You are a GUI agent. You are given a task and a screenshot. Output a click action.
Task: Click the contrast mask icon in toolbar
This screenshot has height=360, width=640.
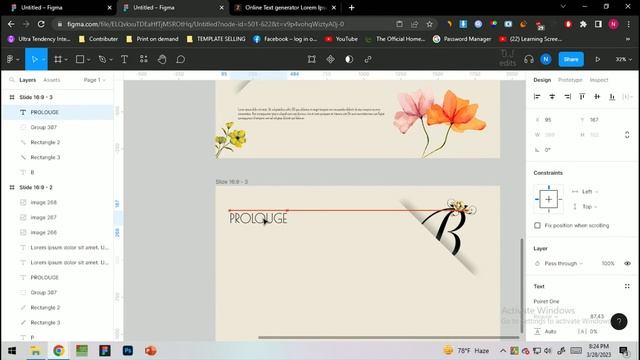(x=349, y=60)
